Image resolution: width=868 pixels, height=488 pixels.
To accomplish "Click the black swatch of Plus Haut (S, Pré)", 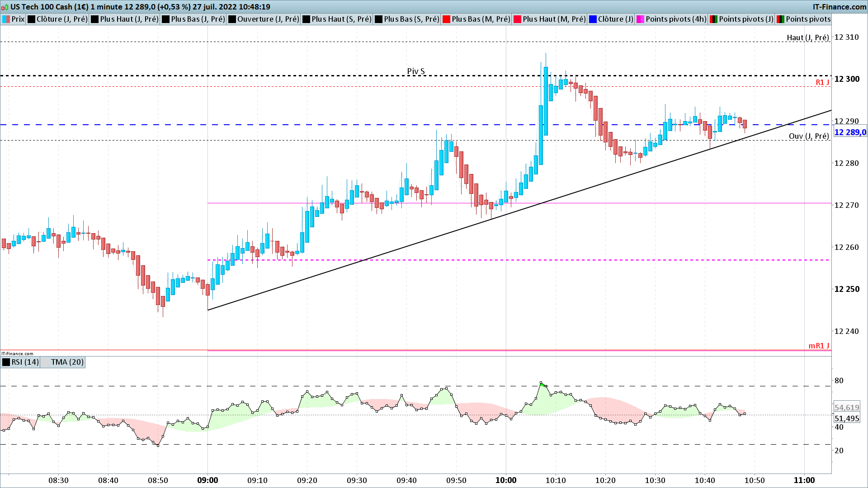I will click(306, 19).
